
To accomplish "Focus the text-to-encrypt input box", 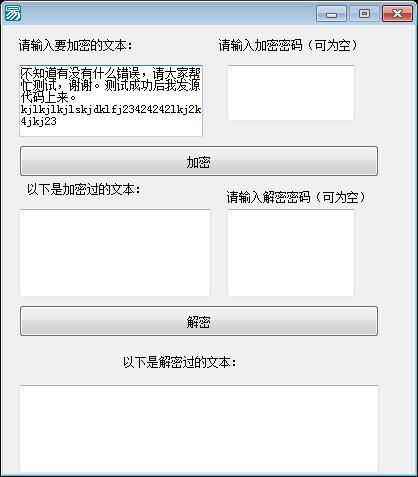I will click(x=111, y=101).
